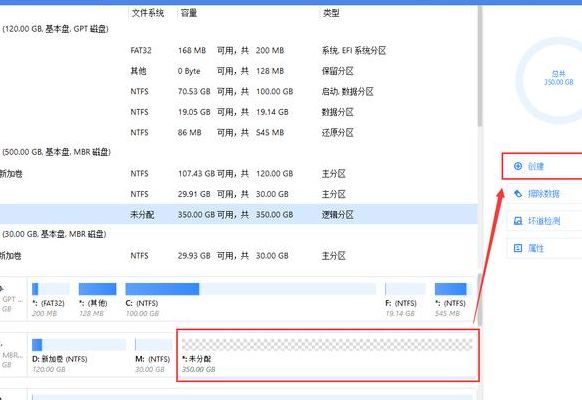Click the 坏道检测 (bad sector check) icon
The height and width of the screenshot is (400, 582).
click(x=518, y=221)
